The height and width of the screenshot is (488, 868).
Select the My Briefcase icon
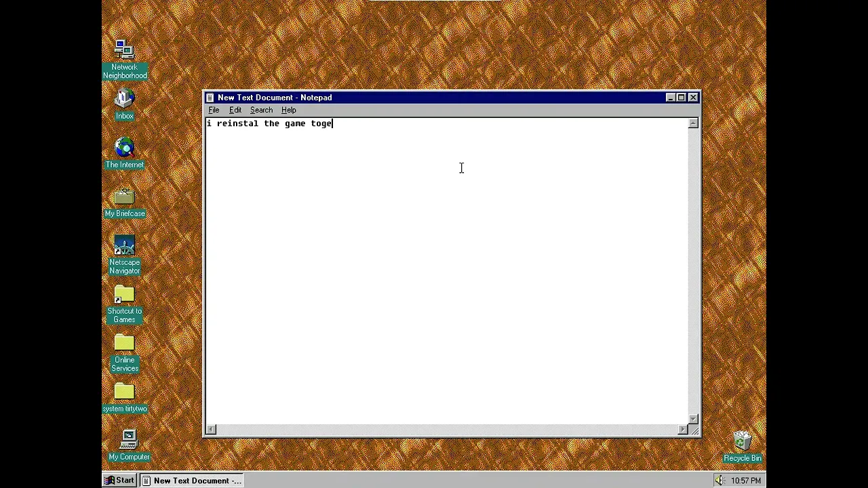(x=124, y=197)
